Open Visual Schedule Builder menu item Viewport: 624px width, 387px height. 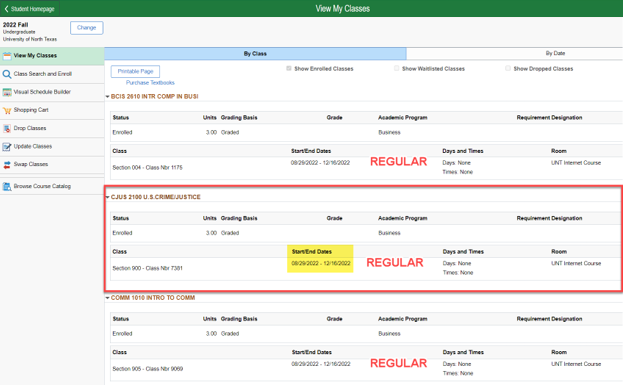tap(52, 92)
